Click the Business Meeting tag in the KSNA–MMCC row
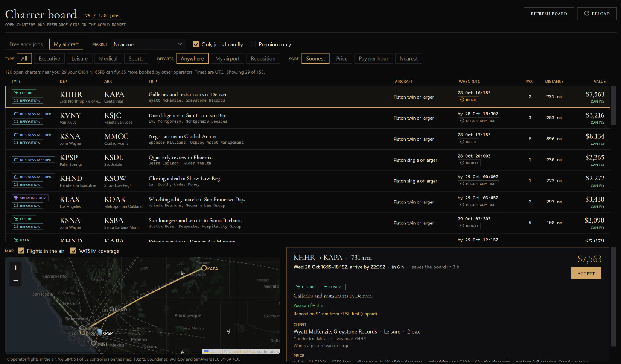This screenshot has height=364, width=621. coord(33,135)
